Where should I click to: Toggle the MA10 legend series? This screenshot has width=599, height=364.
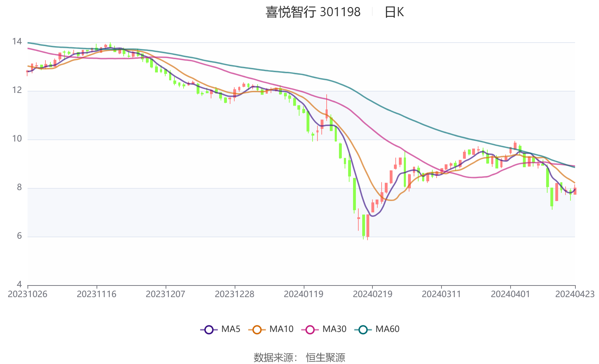(271, 329)
